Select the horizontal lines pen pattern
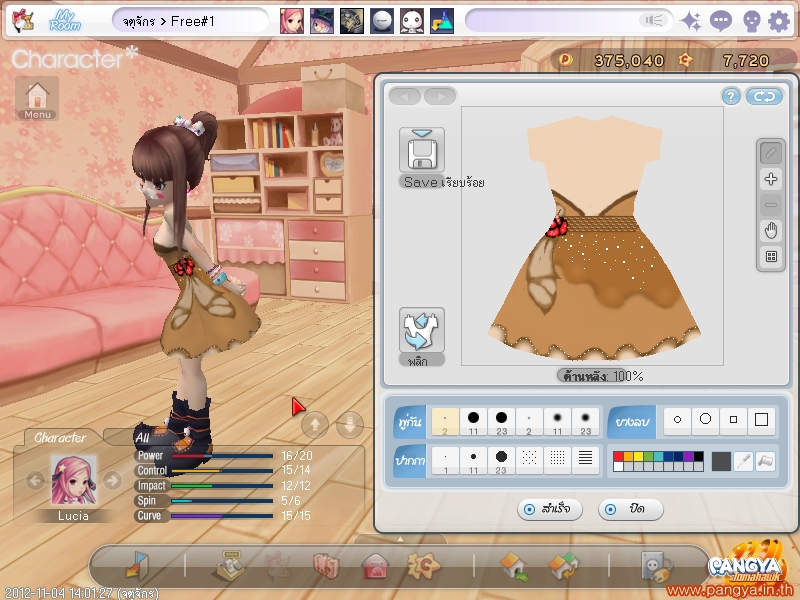The height and width of the screenshot is (600, 800). click(585, 461)
